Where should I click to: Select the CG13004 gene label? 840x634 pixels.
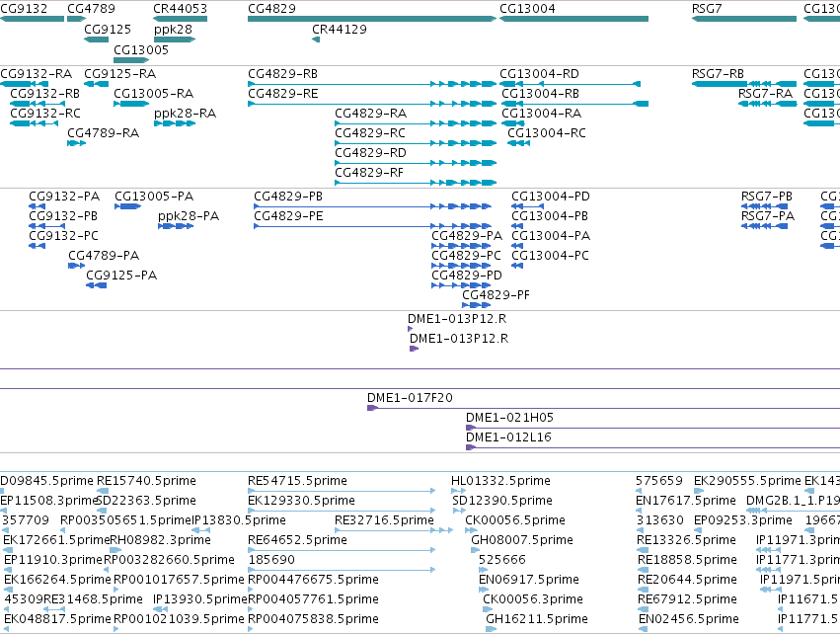(527, 9)
